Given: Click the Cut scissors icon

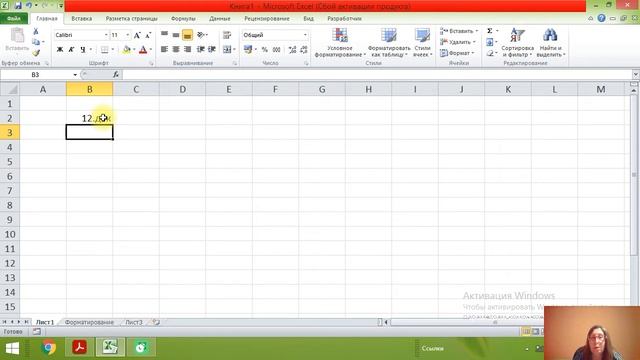Looking at the screenshot, I should (36, 31).
